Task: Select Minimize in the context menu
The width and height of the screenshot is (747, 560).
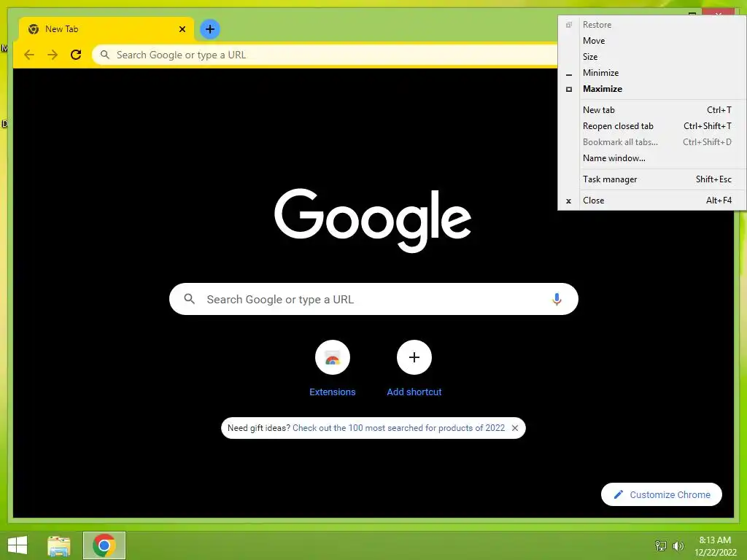Action: (x=652, y=73)
